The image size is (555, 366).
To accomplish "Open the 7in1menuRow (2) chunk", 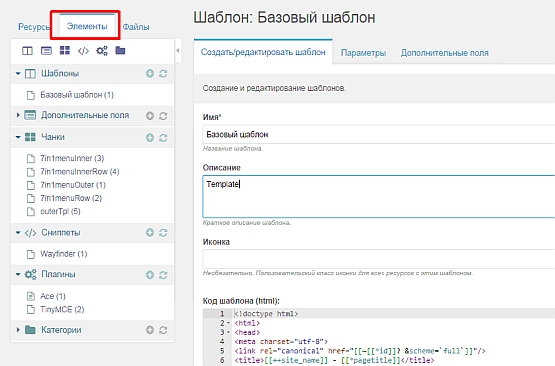I will pyautogui.click(x=71, y=198).
